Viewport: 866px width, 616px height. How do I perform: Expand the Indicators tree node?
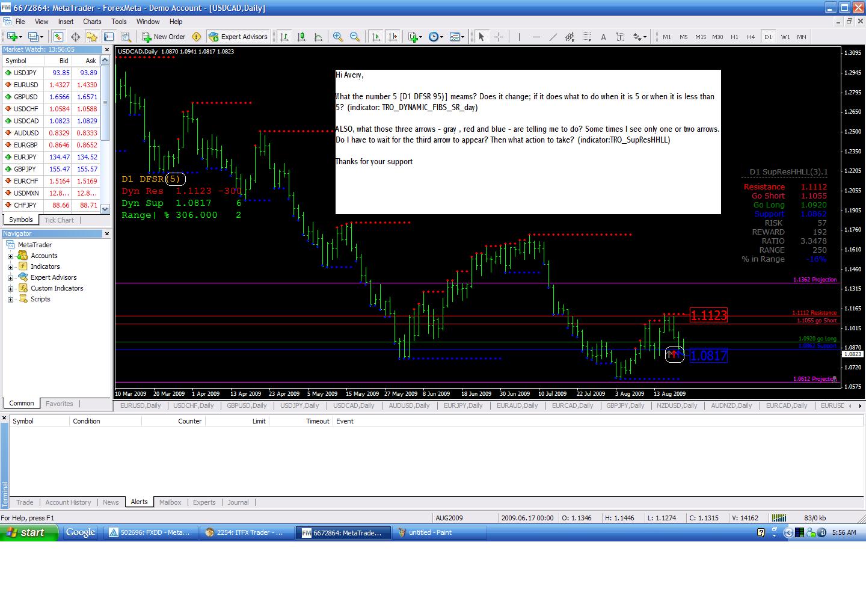point(10,267)
